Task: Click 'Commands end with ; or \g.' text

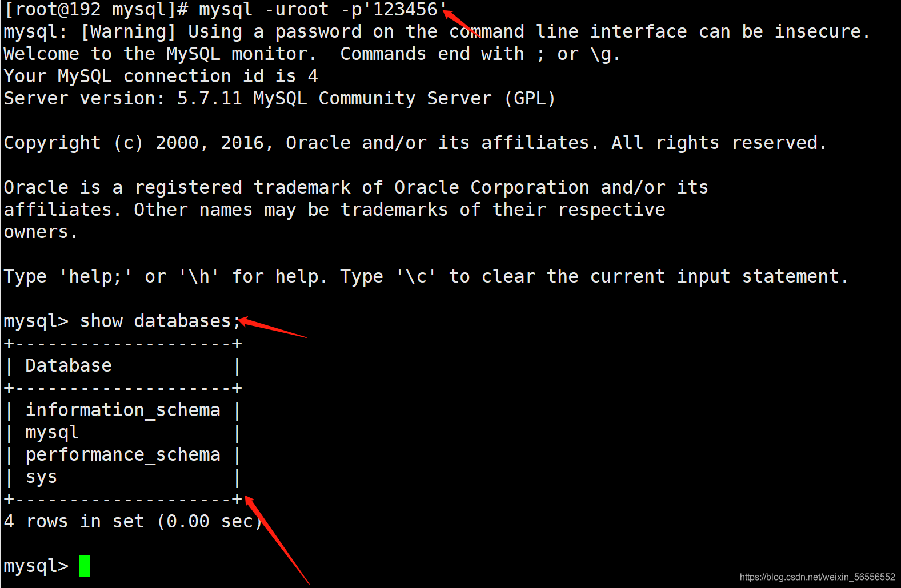Action: [480, 54]
